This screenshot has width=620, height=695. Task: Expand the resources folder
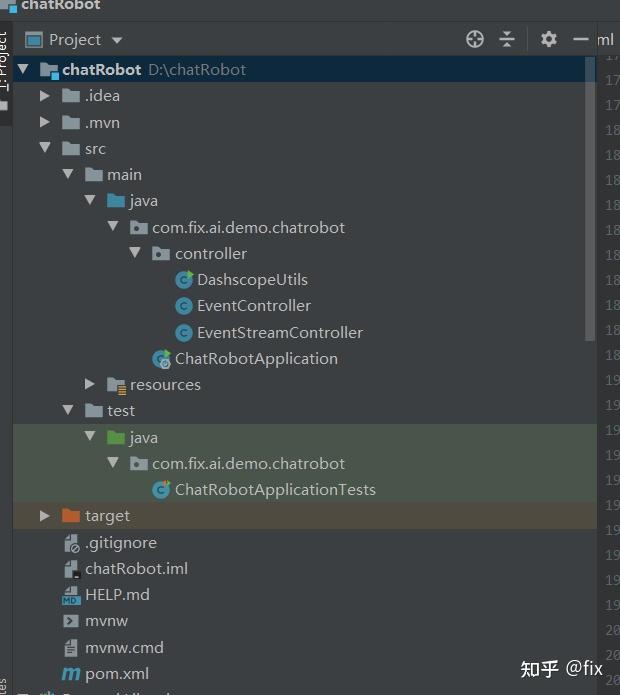(x=90, y=385)
